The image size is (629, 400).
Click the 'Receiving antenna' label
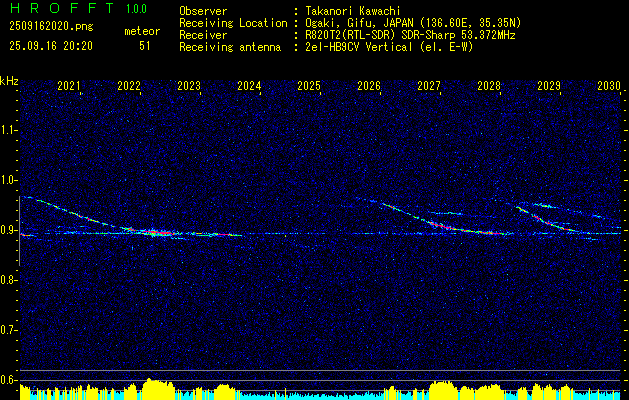tap(230, 47)
